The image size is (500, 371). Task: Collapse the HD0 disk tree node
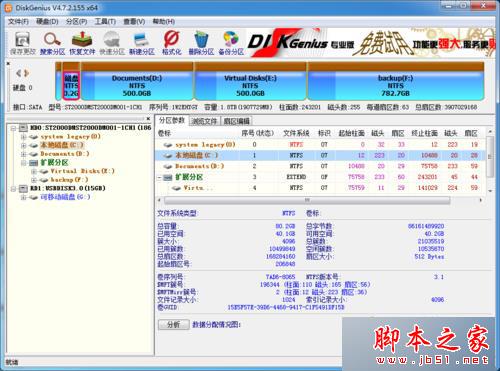pyautogui.click(x=14, y=128)
